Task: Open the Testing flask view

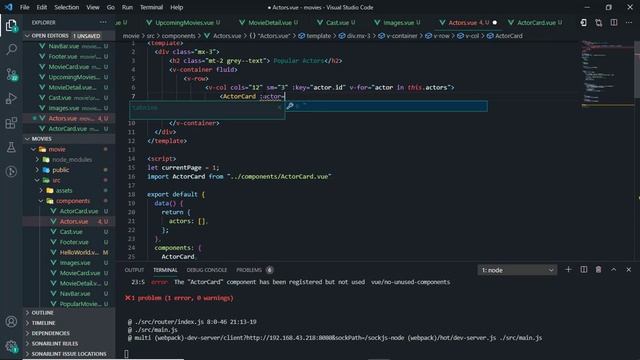Action: coord(11,147)
